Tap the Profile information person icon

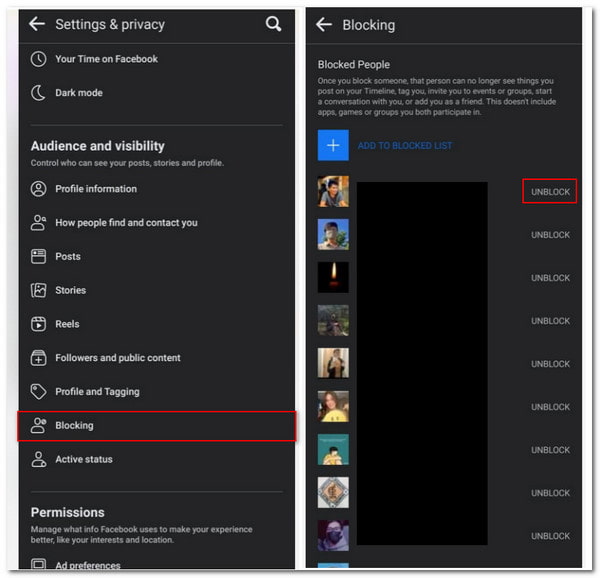(x=38, y=189)
